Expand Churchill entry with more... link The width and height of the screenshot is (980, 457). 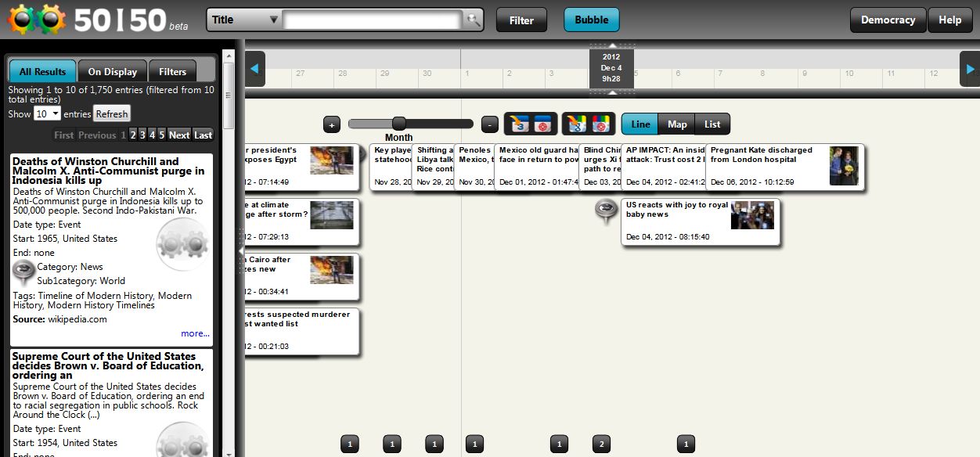[195, 333]
